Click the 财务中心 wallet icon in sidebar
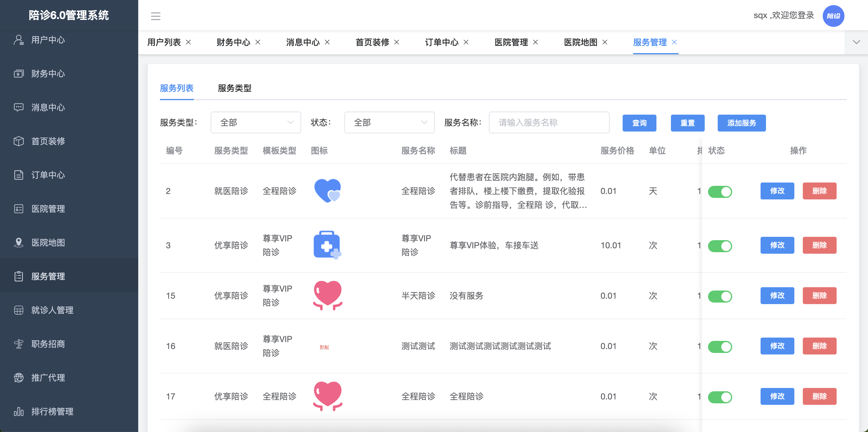 (x=18, y=73)
